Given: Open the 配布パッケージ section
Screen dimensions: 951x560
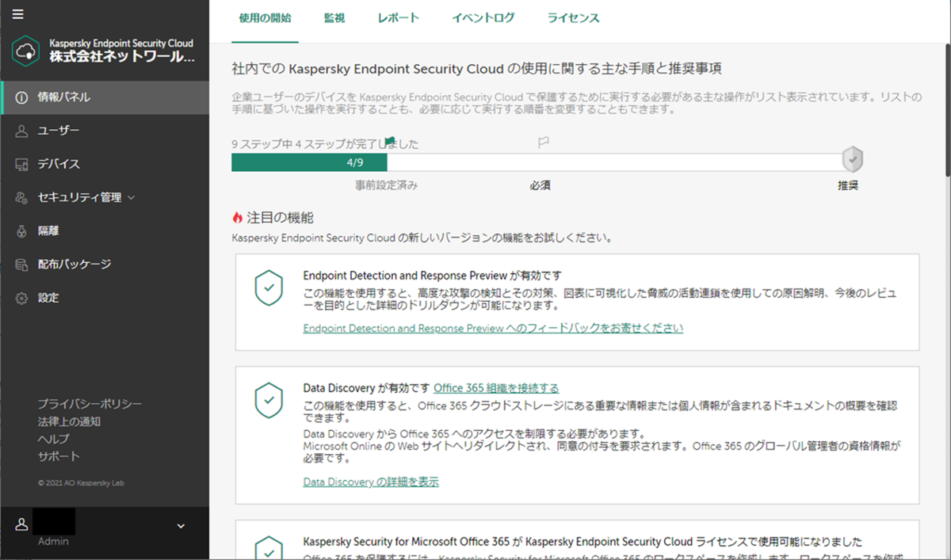Looking at the screenshot, I should (71, 264).
